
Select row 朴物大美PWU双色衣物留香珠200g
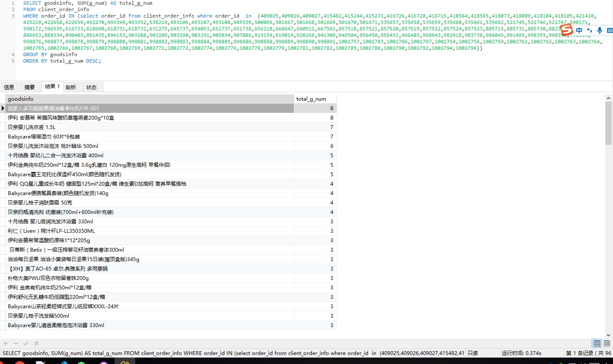(150, 278)
